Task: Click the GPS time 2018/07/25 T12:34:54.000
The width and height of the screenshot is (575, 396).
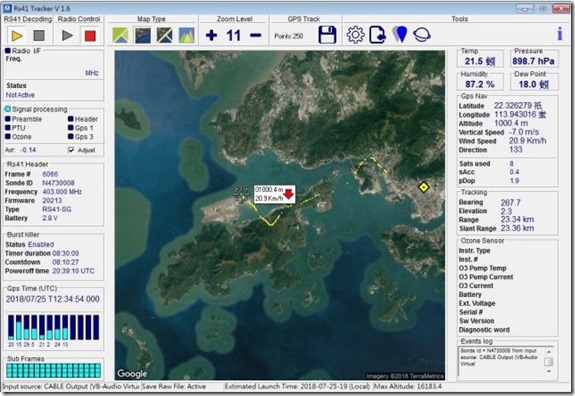Action: [52, 299]
